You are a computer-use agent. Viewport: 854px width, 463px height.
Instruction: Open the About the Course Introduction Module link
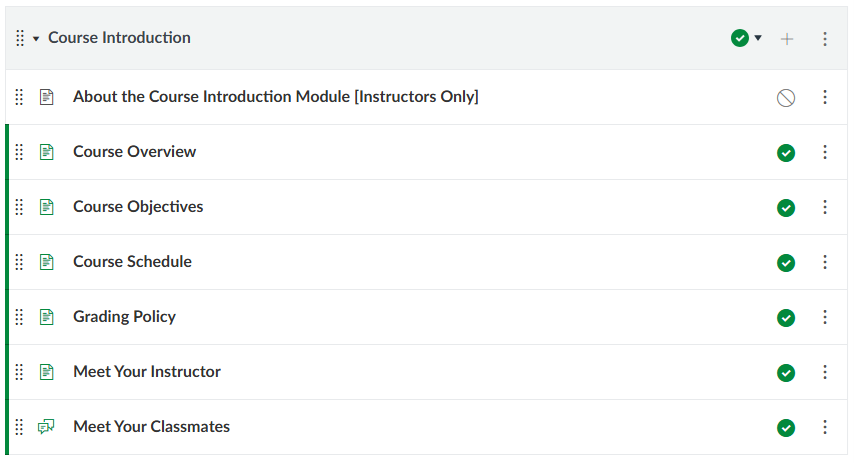pyautogui.click(x=275, y=97)
